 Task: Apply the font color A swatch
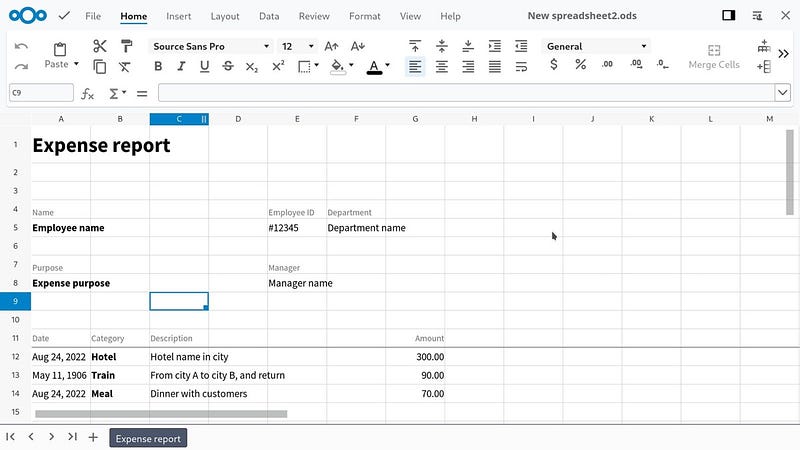374,67
